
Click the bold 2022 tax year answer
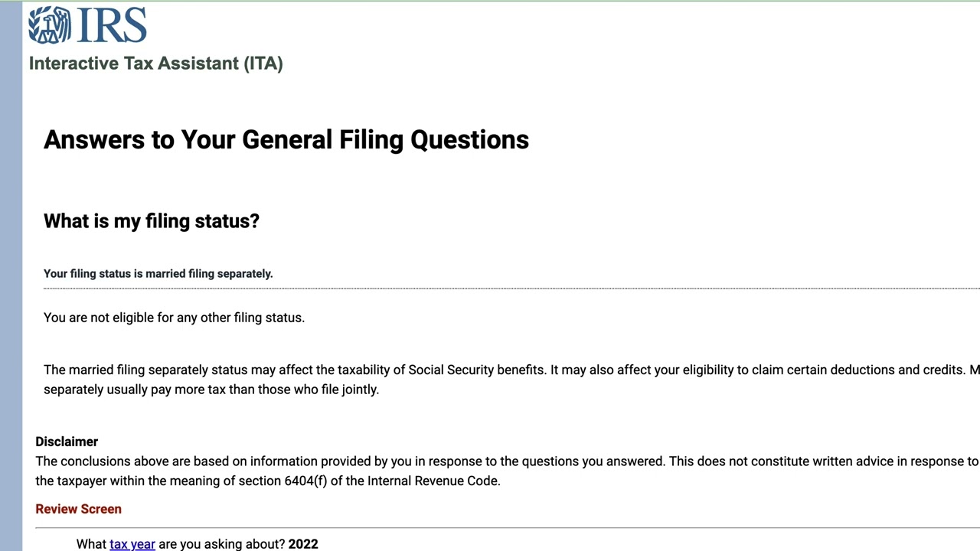point(303,544)
